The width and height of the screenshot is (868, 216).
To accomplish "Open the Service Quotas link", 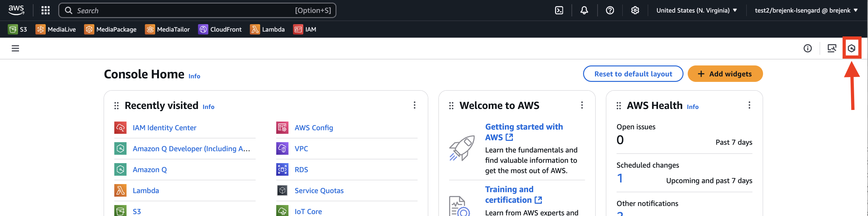I will pos(319,190).
